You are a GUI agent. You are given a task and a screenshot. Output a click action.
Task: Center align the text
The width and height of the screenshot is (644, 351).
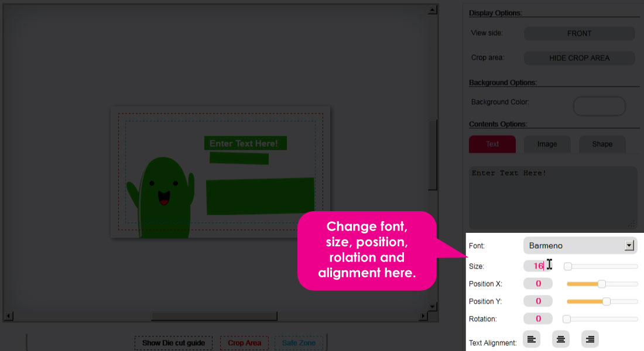point(561,339)
